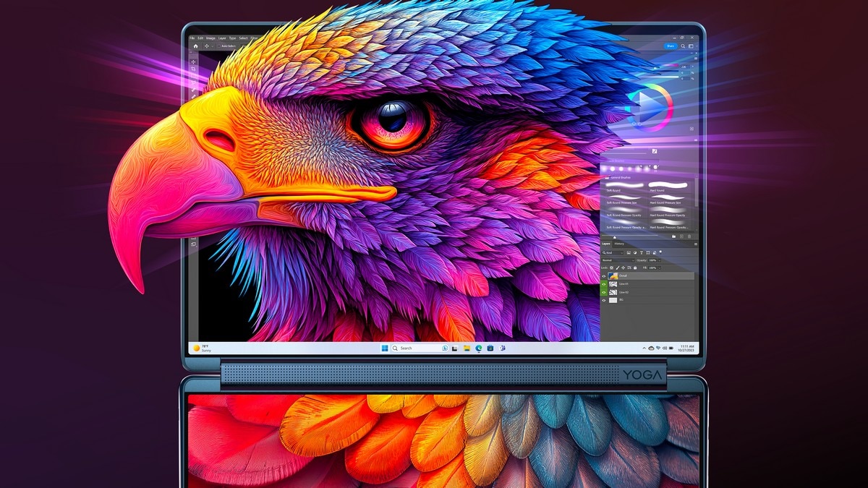
Task: Select the Move tool in left toolbar
Action: [x=193, y=62]
